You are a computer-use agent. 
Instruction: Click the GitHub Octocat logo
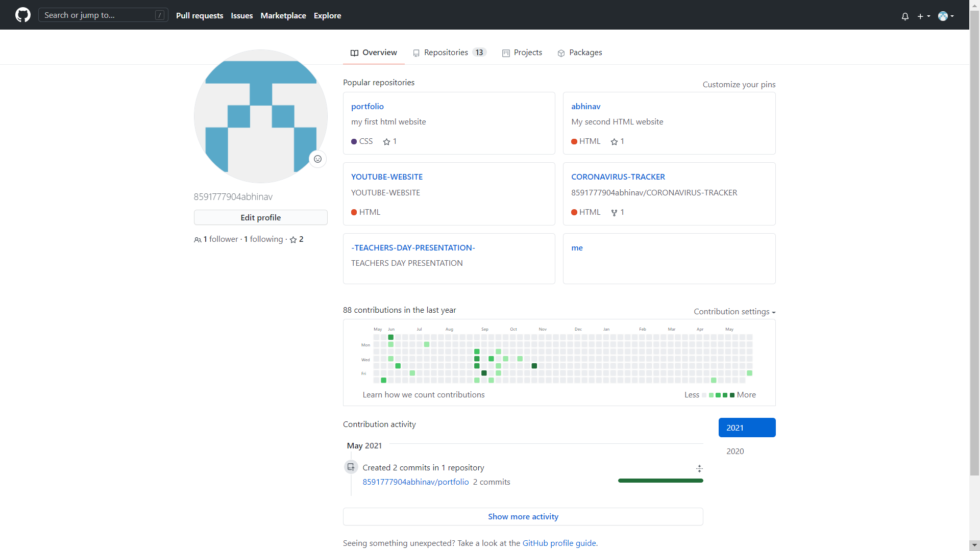point(23,15)
